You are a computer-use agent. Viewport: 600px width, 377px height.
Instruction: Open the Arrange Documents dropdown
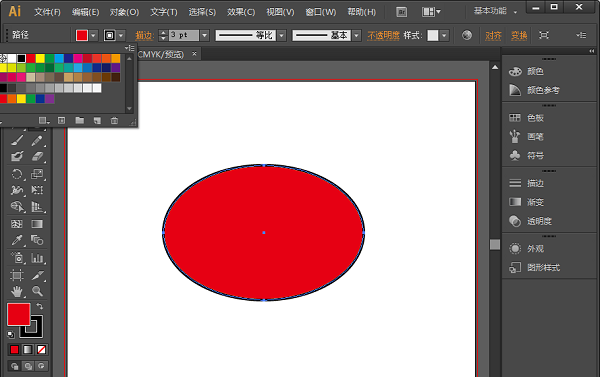(x=431, y=12)
